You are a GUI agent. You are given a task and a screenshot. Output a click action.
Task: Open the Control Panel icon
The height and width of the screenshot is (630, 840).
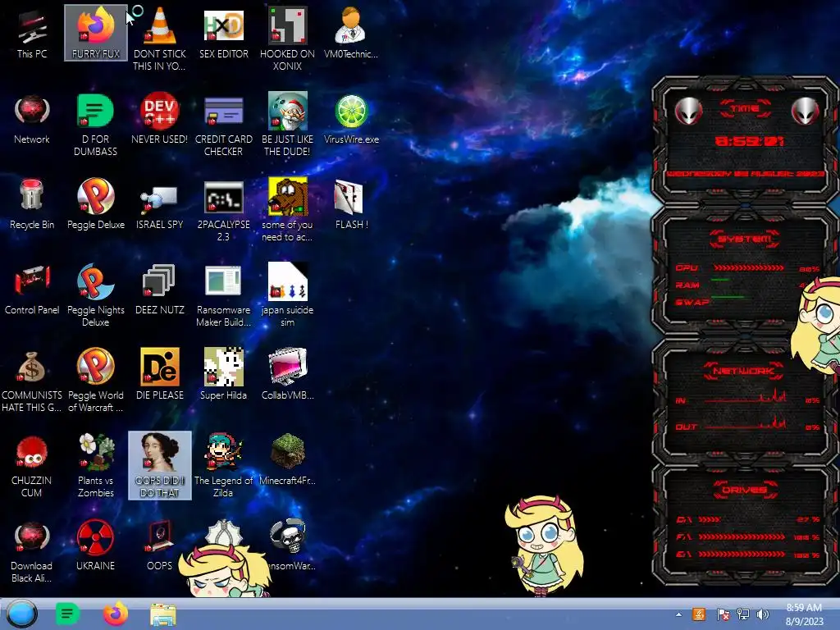(x=32, y=290)
